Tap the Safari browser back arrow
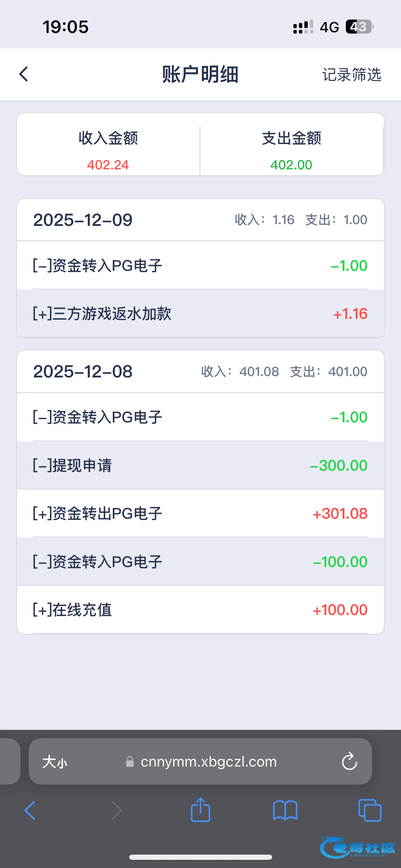This screenshot has height=868, width=401. pos(30,810)
